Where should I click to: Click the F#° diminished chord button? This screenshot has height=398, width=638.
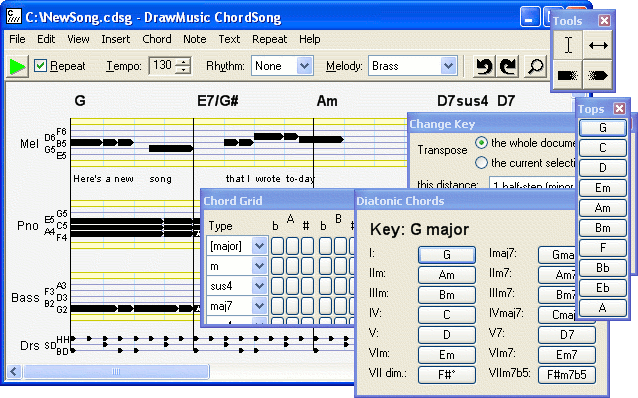447,374
